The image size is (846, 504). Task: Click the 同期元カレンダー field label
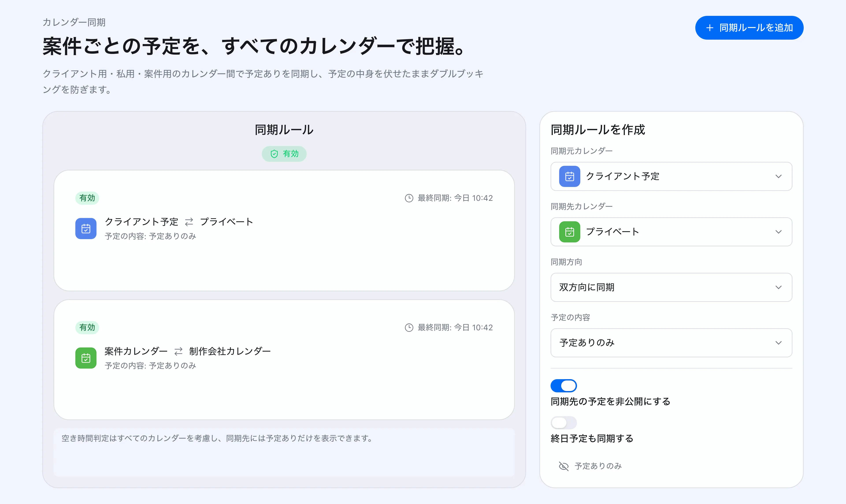[581, 151]
